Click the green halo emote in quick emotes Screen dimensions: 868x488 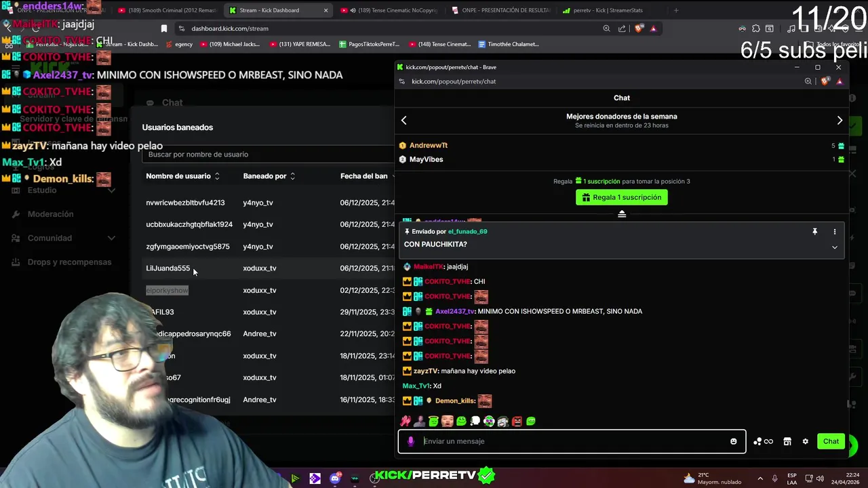tap(433, 422)
